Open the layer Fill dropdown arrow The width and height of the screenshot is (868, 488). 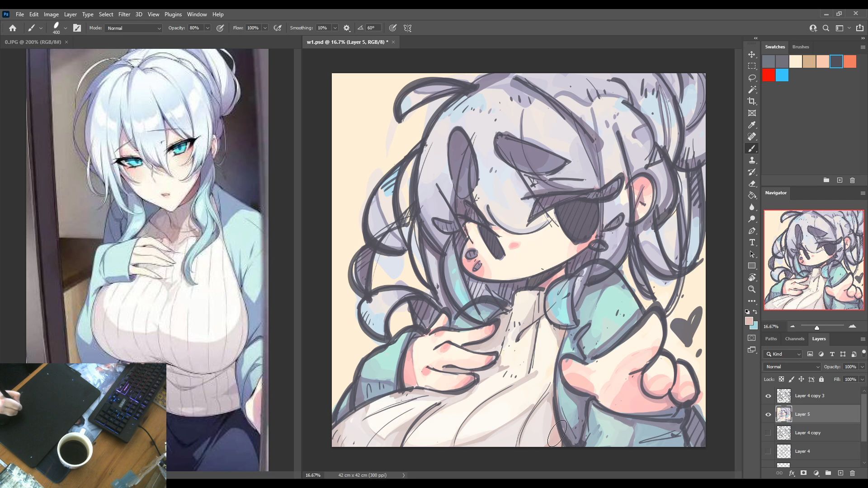pos(862,380)
